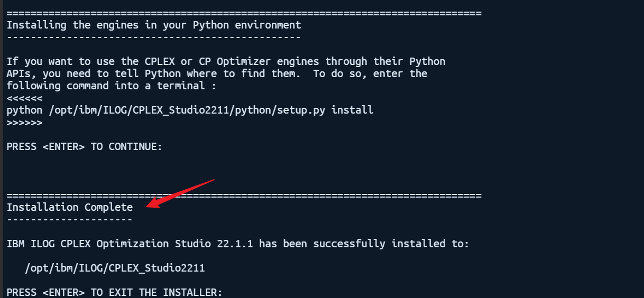Click the line 'IBM ILOG CPLEX Optimization Studio 22.1.1 has been successfully installed to:'
Screen dimensions: 644x298
coord(238,244)
